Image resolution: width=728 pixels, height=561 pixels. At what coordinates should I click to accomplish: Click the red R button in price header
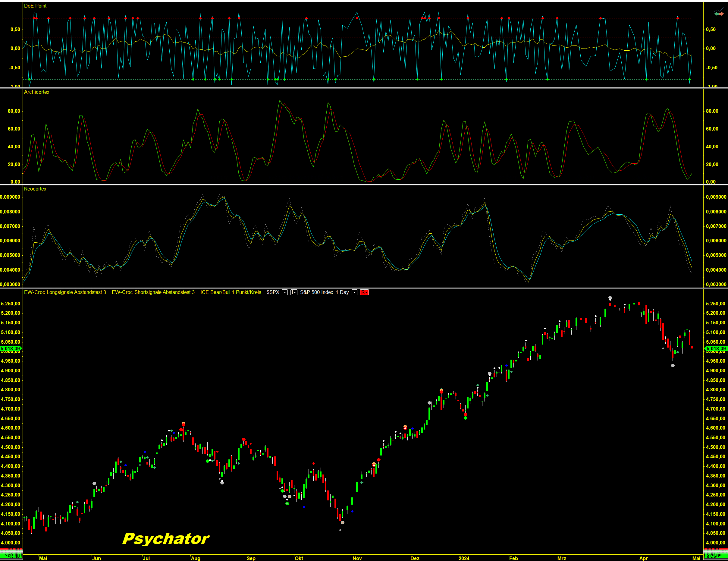click(364, 292)
